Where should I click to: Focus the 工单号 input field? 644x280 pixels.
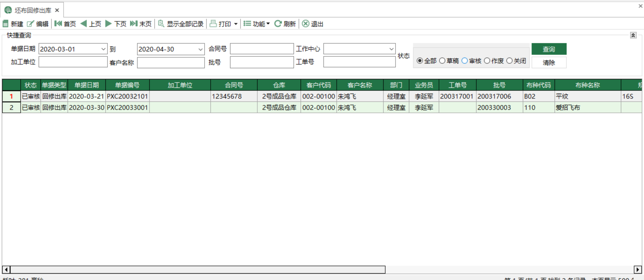(360, 62)
